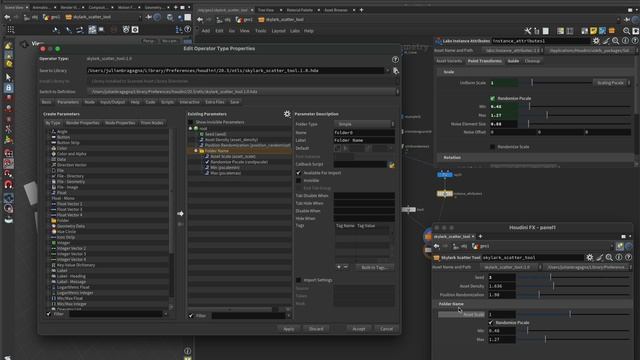Click Label field containing Folder Name
Viewport: 640px width, 360px height.
point(364,140)
